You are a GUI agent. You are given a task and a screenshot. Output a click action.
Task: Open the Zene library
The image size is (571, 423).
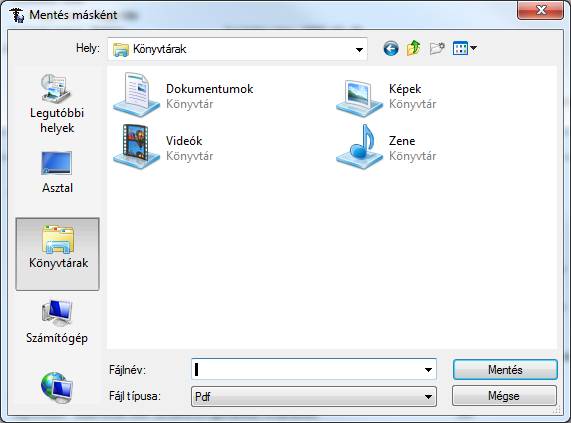(386, 147)
